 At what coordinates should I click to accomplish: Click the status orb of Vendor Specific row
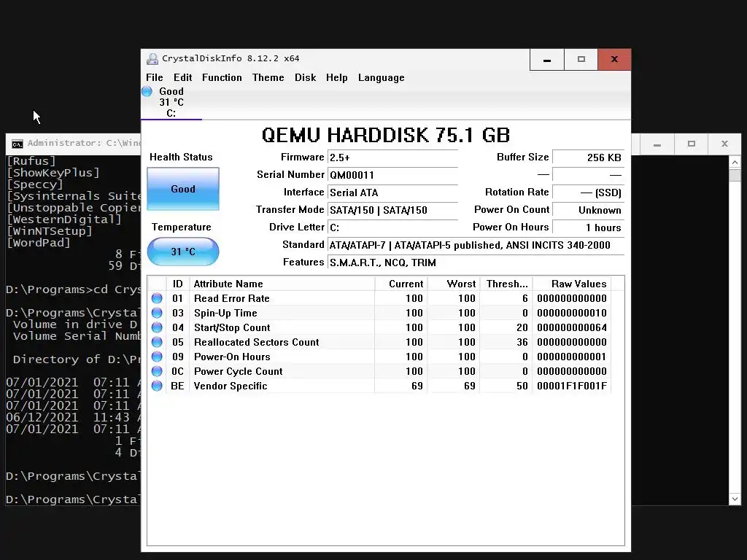point(157,386)
